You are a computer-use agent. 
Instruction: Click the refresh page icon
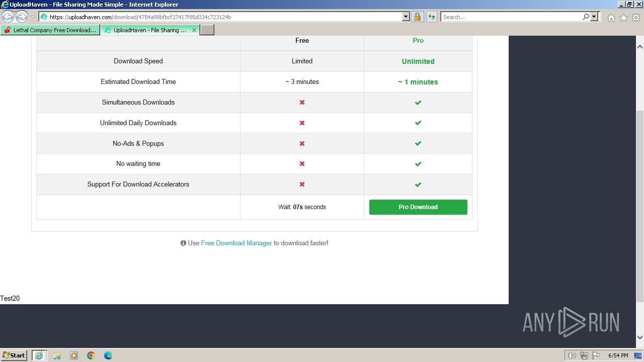[x=431, y=17]
